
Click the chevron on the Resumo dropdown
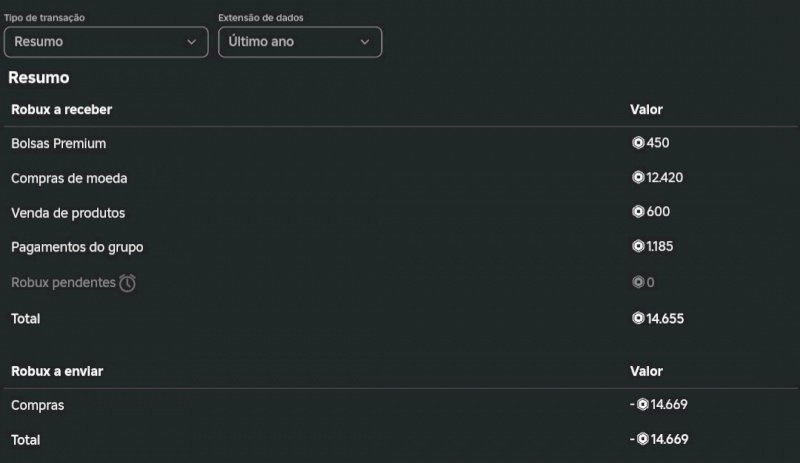192,42
